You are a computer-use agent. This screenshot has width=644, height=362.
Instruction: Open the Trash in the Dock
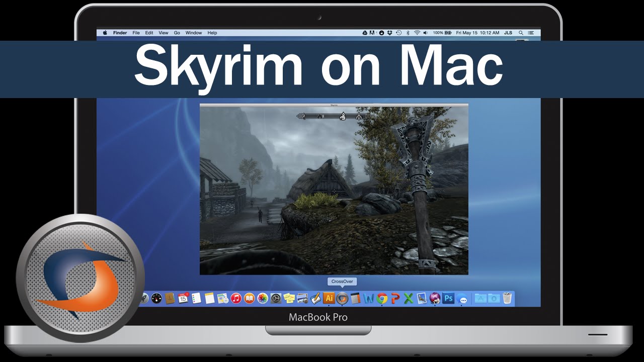[x=507, y=299]
